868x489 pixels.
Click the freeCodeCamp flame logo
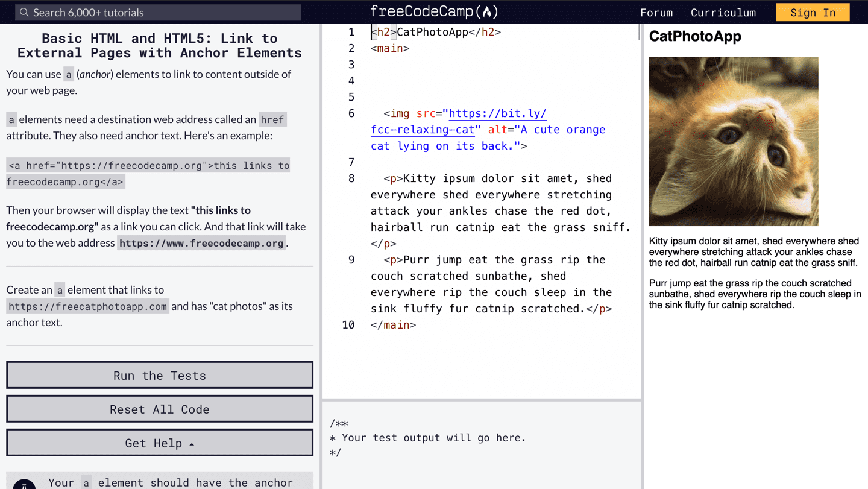[488, 11]
